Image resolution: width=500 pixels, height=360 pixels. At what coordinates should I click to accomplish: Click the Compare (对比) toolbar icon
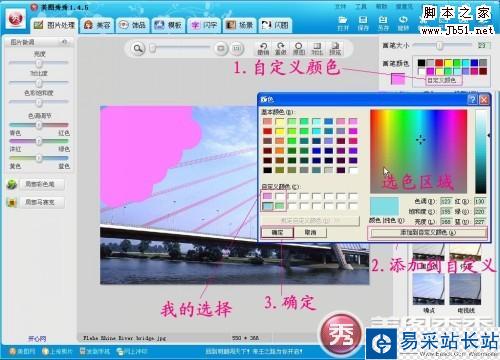317,49
